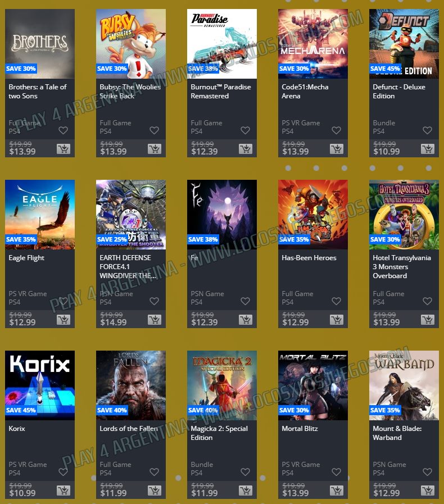Add Burnout Paradise Remastered to cart
Screen dimensions: 444x504
246,149
